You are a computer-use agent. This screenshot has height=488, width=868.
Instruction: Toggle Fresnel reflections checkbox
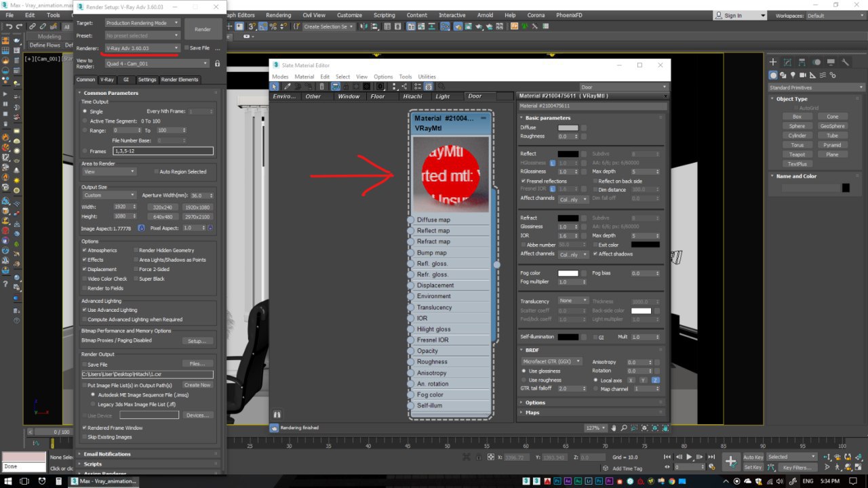point(523,181)
